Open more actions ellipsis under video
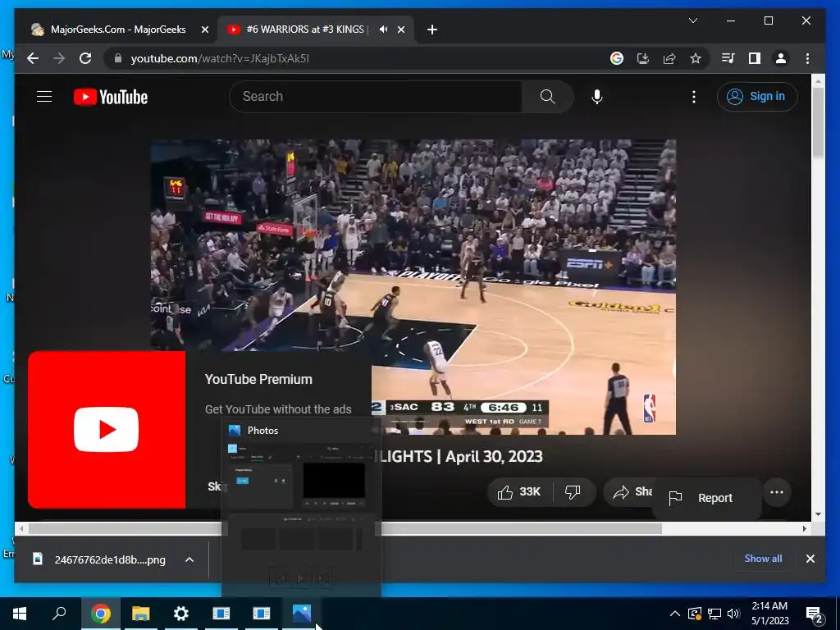The image size is (840, 630). pos(777,492)
